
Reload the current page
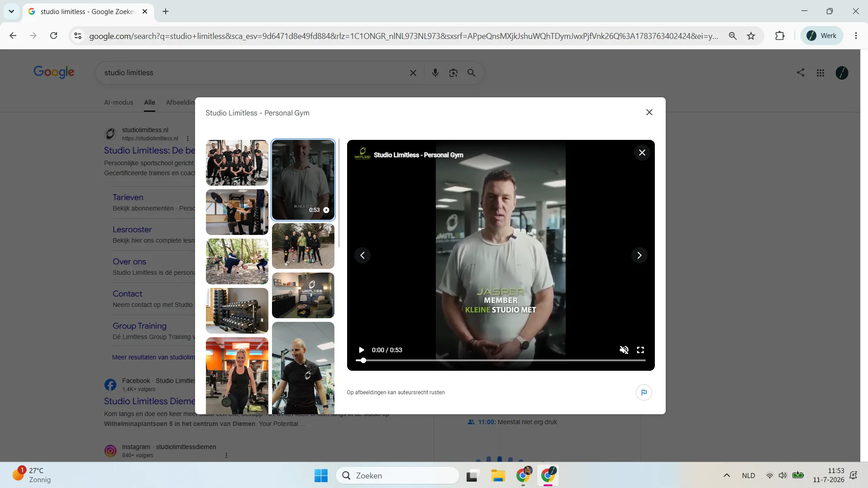pos(53,36)
